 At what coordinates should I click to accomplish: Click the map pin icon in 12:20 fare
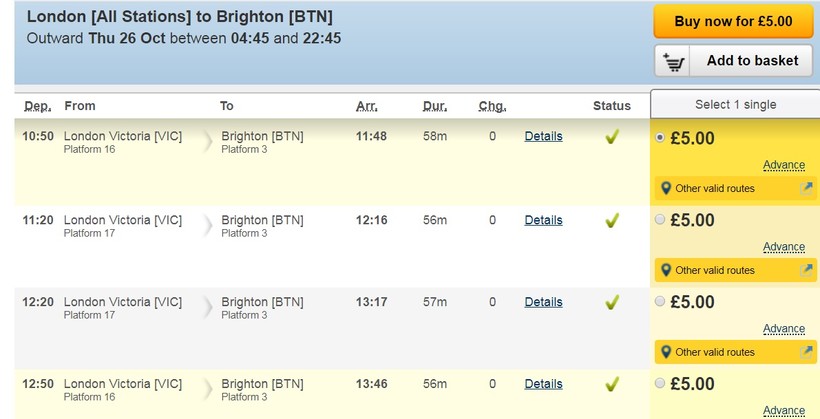point(665,352)
